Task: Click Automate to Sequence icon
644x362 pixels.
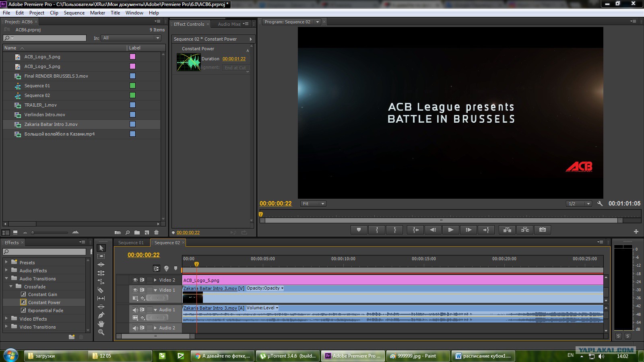Action: click(118, 232)
